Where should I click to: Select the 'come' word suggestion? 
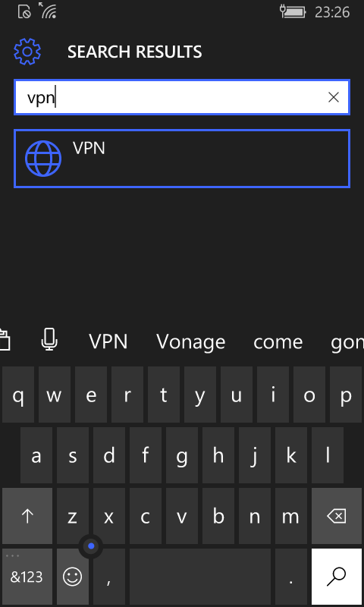pyautogui.click(x=278, y=343)
